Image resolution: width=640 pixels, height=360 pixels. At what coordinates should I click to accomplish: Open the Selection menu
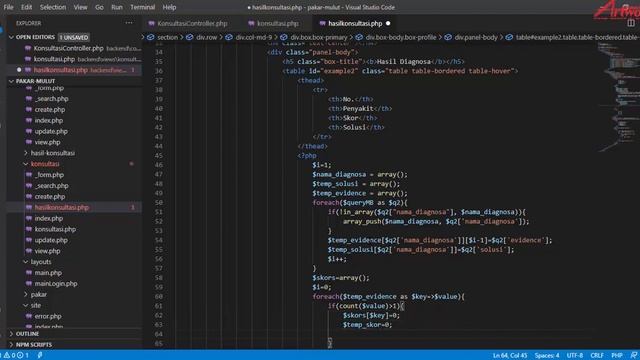coord(53,7)
